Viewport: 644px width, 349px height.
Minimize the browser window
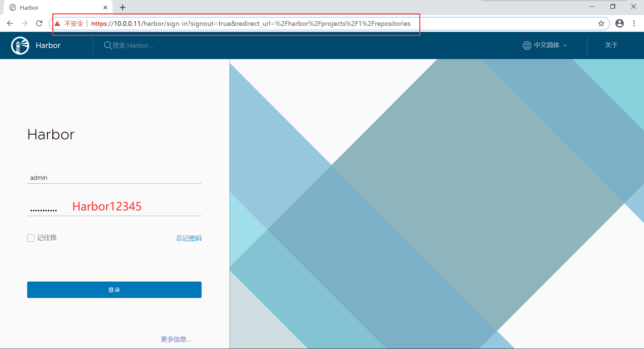click(x=592, y=7)
